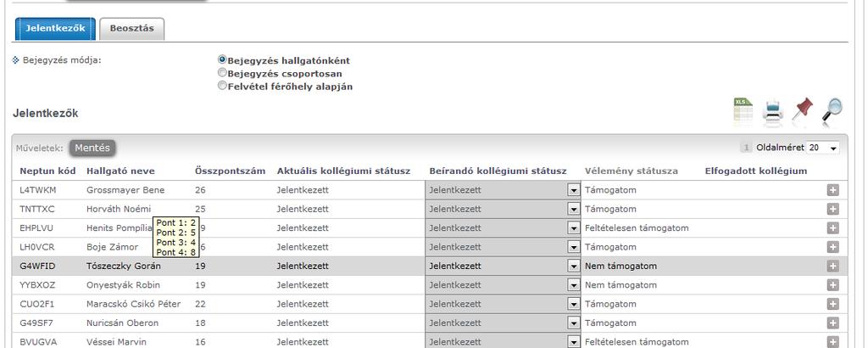The width and height of the screenshot is (868, 348).
Task: Sort by Elfogadott kollégium column header
Action: coord(756,171)
